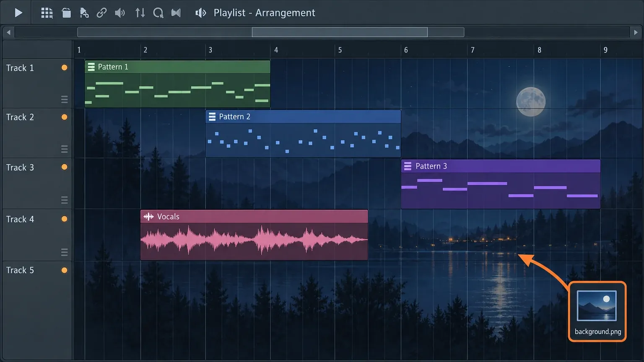Click bar 2 on the timeline ruler
The image size is (644, 362).
(x=145, y=50)
